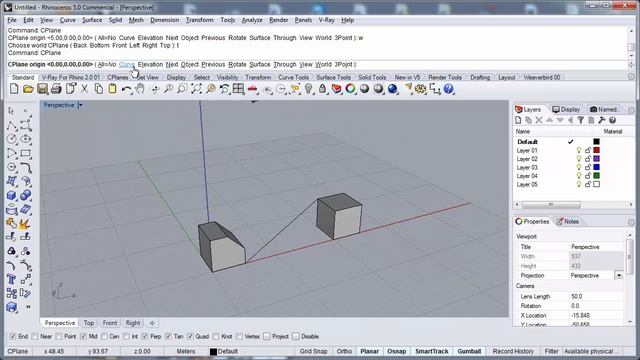Screen dimensions: 640x360
Task: Open the Transform menu
Action: point(200,20)
